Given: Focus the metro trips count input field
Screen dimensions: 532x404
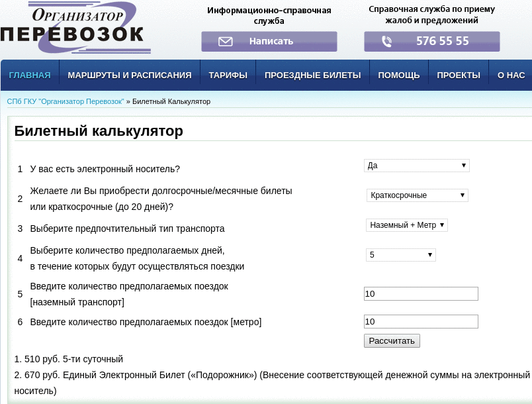Looking at the screenshot, I should coord(421,322).
